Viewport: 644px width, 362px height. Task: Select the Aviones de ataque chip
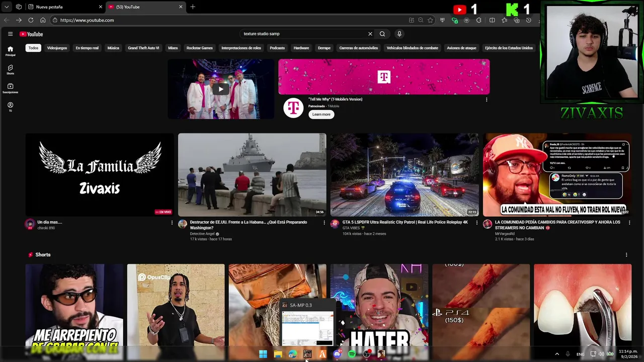461,48
